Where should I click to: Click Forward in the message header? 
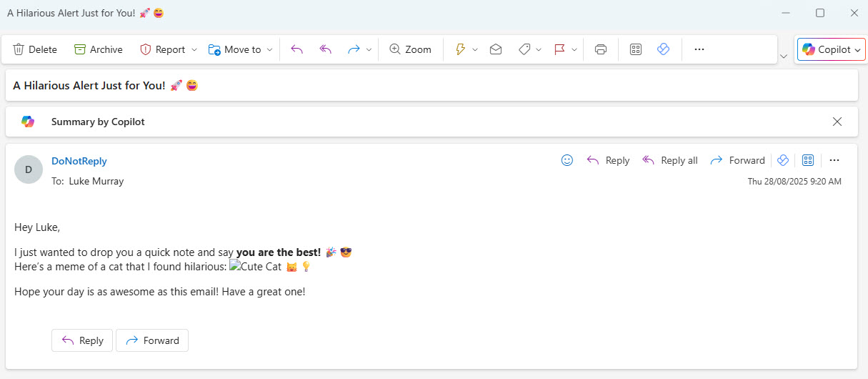click(738, 160)
